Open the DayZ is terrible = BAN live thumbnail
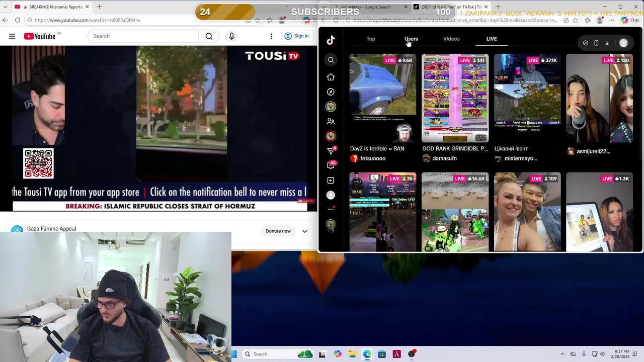The width and height of the screenshot is (644, 362). point(383,98)
